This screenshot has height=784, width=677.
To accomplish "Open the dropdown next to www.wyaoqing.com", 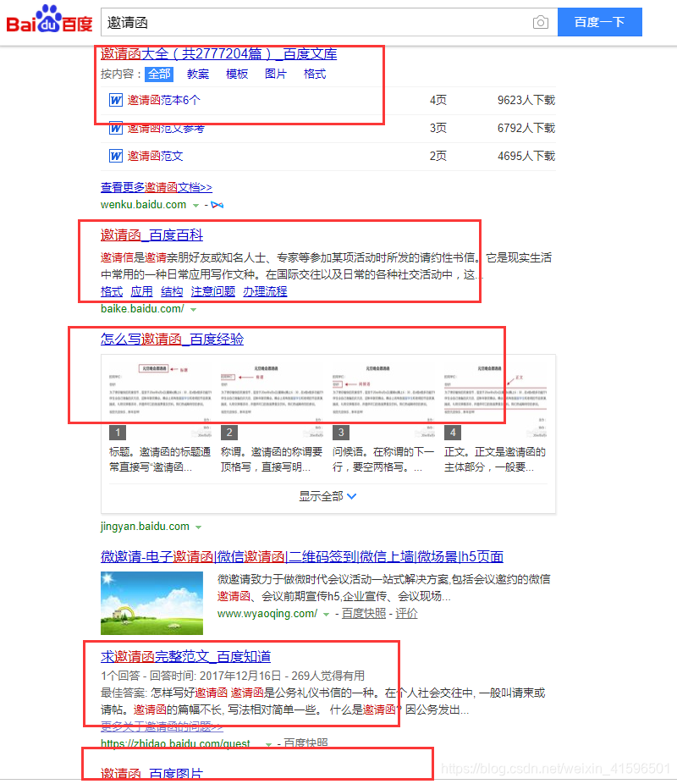I will click(x=324, y=613).
